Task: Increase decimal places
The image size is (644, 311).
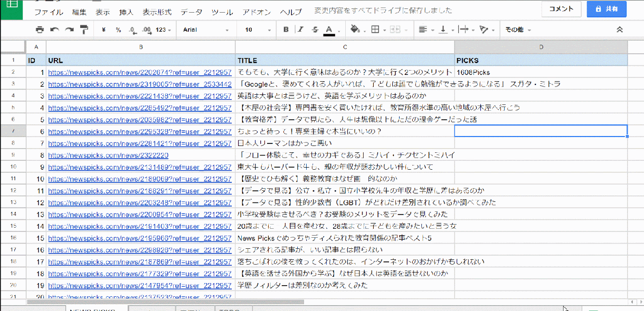Action: tap(147, 30)
